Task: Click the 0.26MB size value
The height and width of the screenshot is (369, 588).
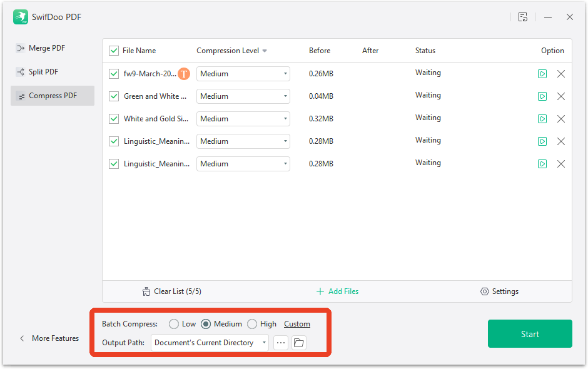Action: pyautogui.click(x=321, y=74)
